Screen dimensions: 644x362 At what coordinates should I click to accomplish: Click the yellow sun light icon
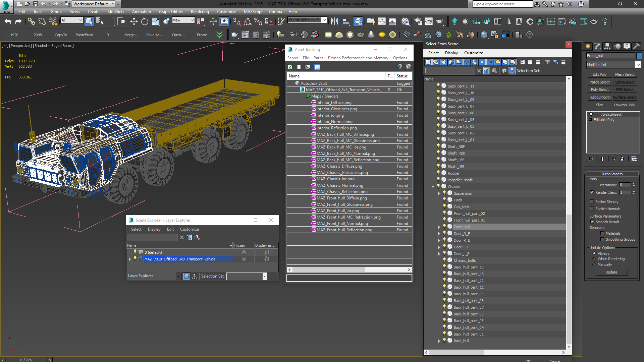pos(382,35)
